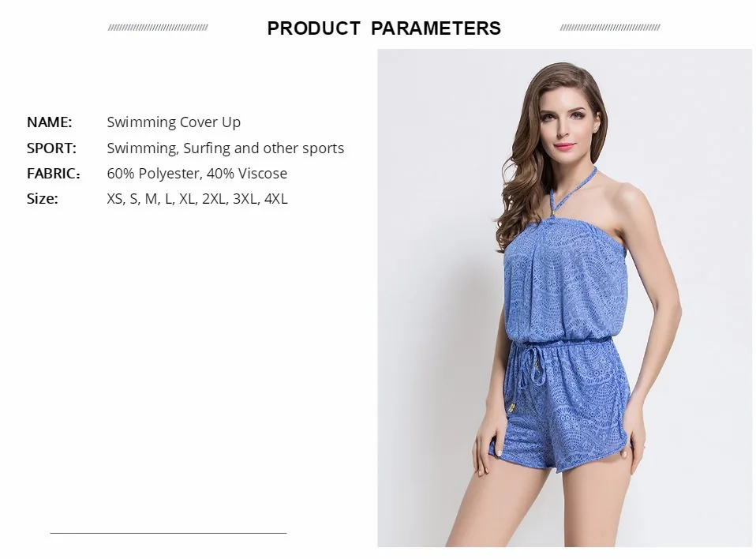Click the 4XL size in list

coord(275,199)
